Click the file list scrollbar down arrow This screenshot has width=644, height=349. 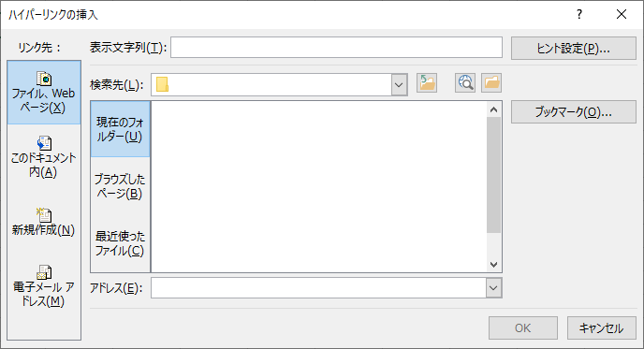coord(493,265)
